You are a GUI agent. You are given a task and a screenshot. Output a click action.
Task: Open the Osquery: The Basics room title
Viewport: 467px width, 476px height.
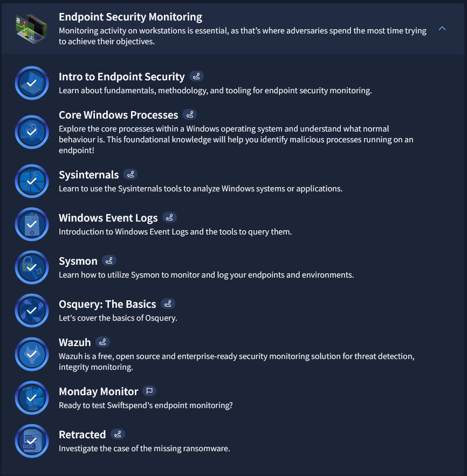tap(107, 304)
